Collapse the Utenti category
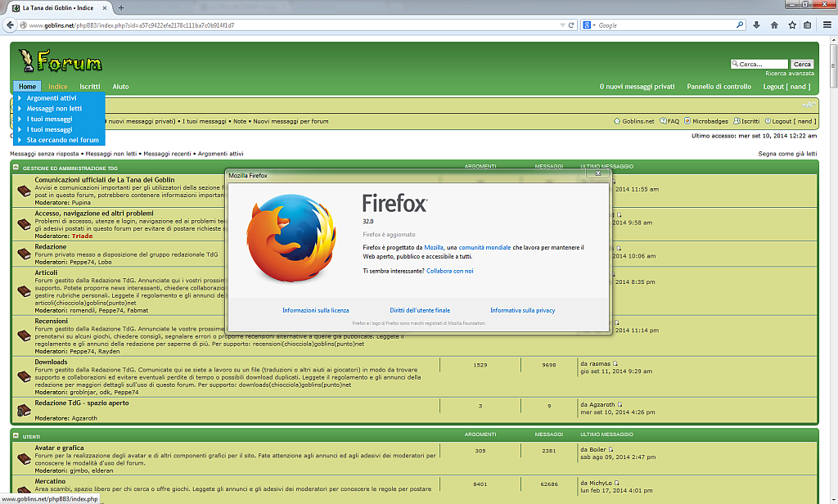 tap(16, 435)
